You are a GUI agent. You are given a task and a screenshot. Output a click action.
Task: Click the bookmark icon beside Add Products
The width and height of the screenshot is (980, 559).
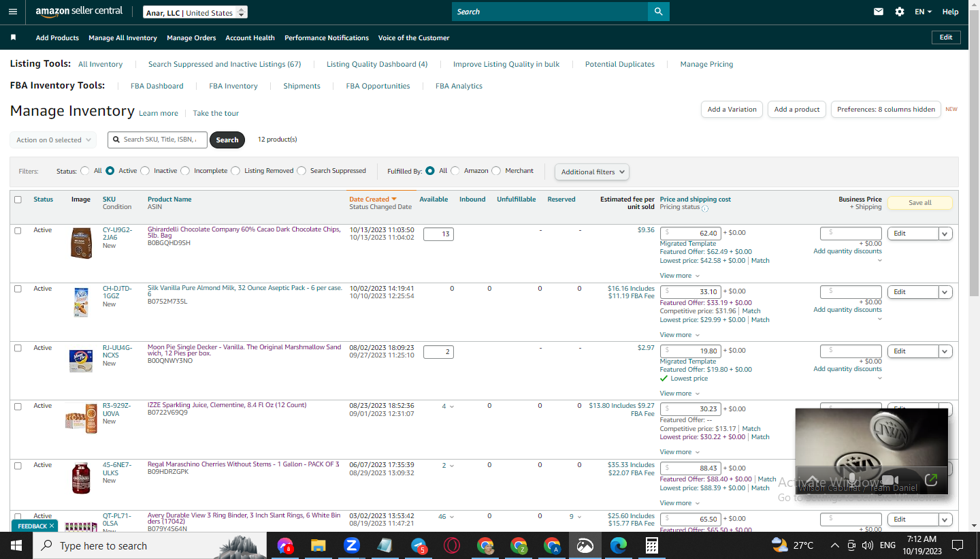[13, 37]
